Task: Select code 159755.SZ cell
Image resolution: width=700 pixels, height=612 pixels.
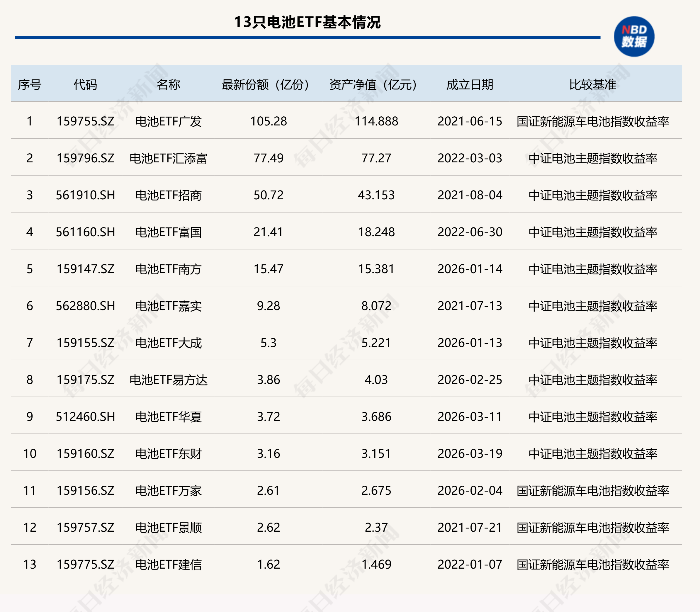Action: [85, 121]
